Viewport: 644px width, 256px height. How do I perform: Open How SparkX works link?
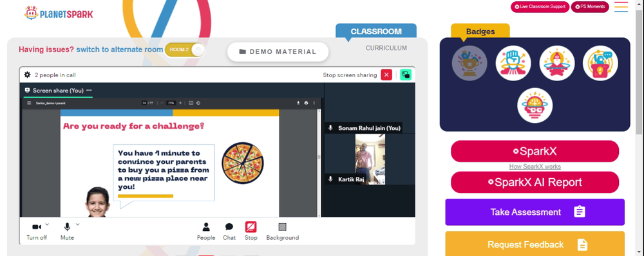coord(535,167)
